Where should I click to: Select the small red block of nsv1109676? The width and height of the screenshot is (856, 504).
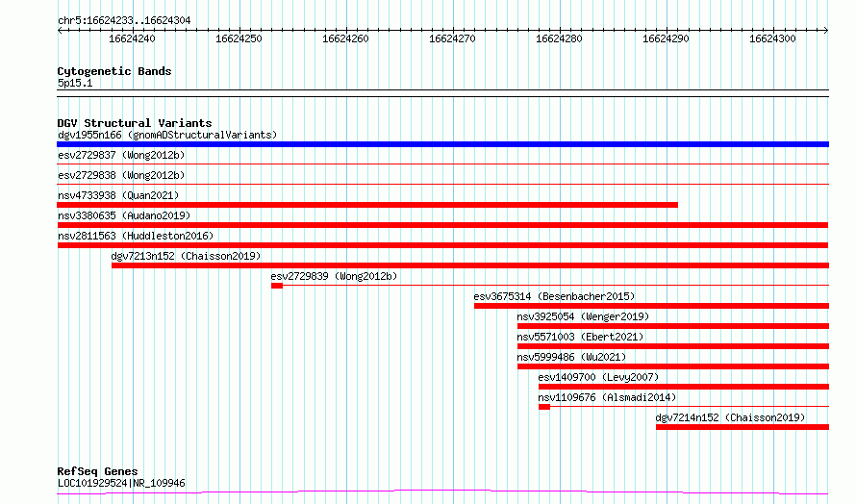[x=544, y=407]
